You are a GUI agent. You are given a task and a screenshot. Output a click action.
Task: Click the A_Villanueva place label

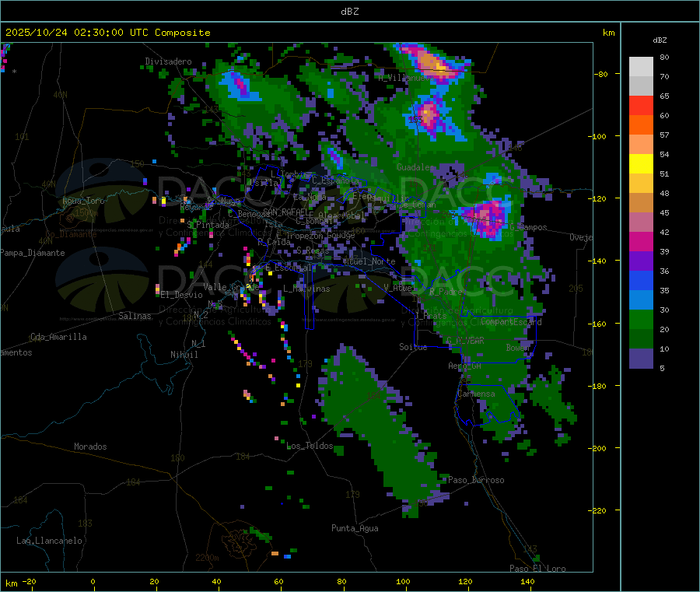(x=406, y=78)
